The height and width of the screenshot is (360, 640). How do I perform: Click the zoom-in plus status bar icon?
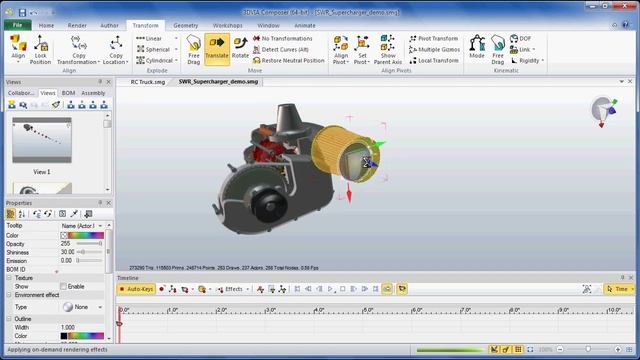pyautogui.click(x=618, y=349)
